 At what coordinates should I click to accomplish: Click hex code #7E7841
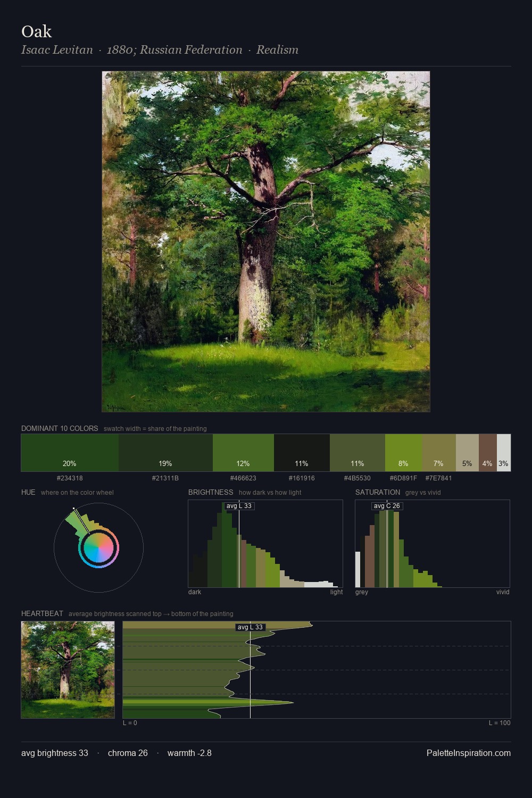pyautogui.click(x=439, y=478)
